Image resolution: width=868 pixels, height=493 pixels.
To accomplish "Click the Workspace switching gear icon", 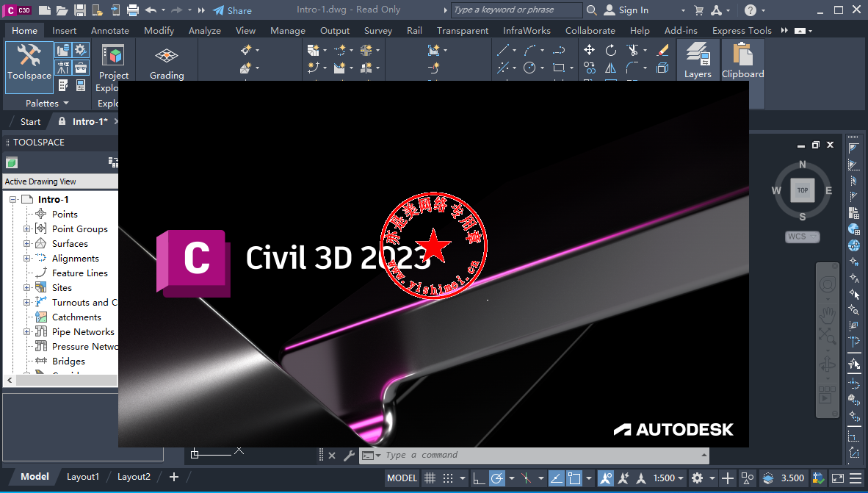I will tap(698, 478).
